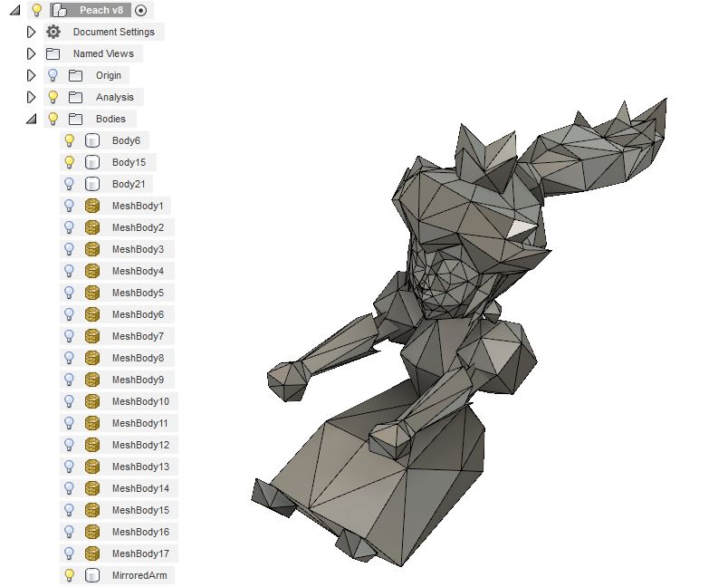Screen dimensions: 728x587
Task: Hide MirroredArm using its lightbulb
Action: [69, 575]
